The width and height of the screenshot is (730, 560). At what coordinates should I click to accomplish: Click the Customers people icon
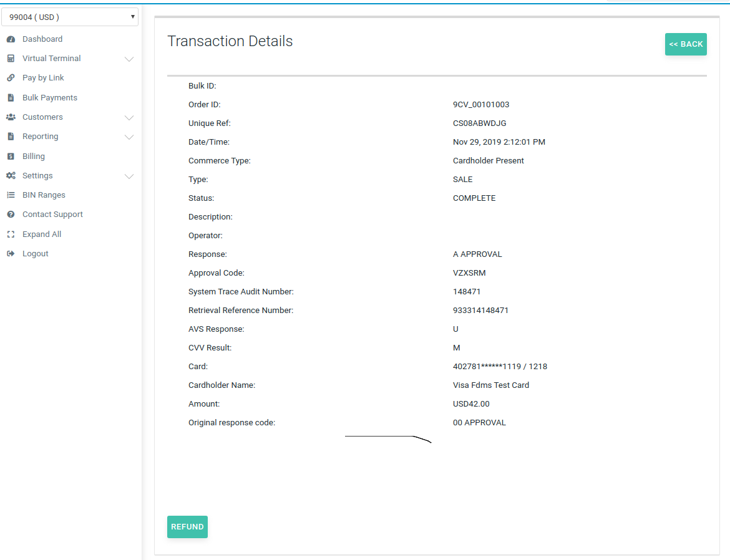coord(11,117)
